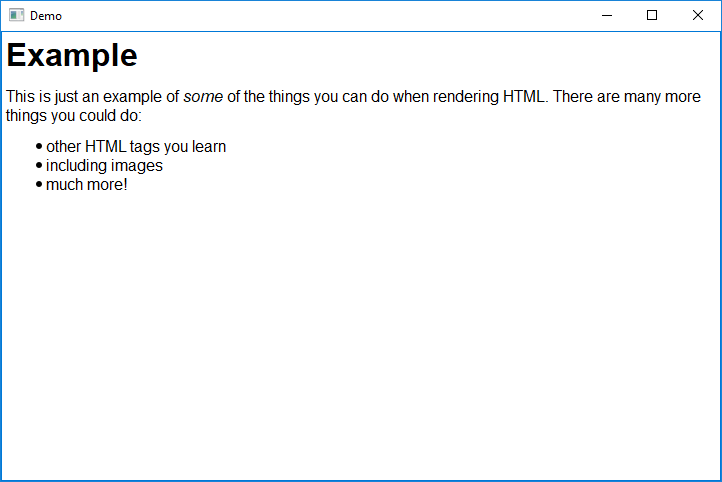The image size is (722, 482).
Task: Click "HTML." in the paragraph sentence
Action: (525, 97)
